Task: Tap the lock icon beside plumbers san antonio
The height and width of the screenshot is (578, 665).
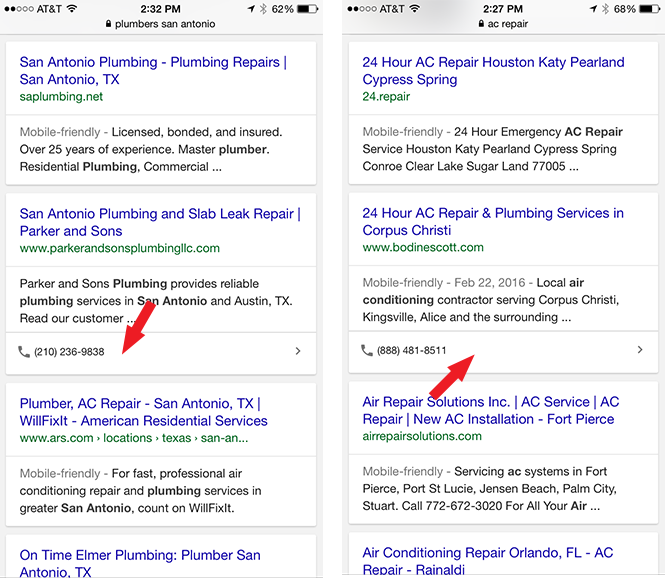Action: pyautogui.click(x=109, y=24)
